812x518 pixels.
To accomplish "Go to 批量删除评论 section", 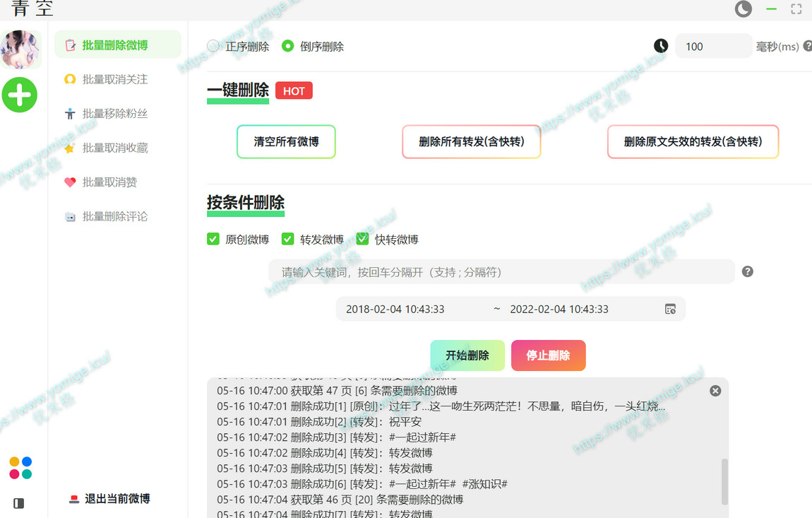I will tap(114, 216).
